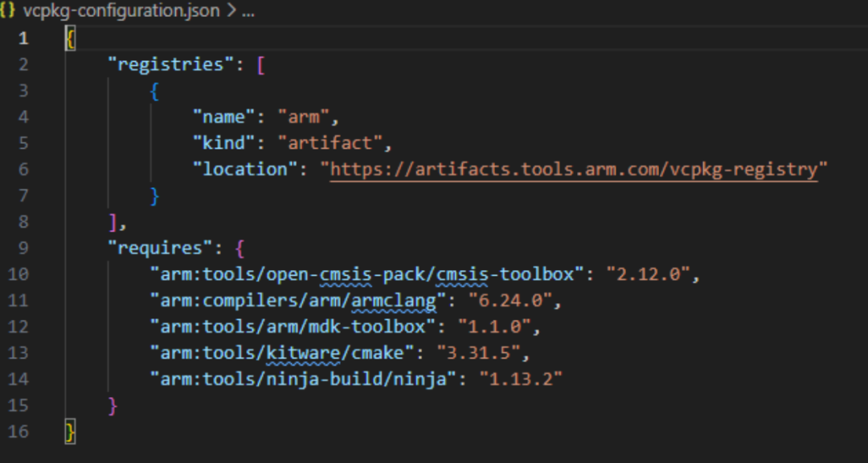The height and width of the screenshot is (463, 868).
Task: Click the ninja version "1.13.2"
Action: click(x=521, y=379)
